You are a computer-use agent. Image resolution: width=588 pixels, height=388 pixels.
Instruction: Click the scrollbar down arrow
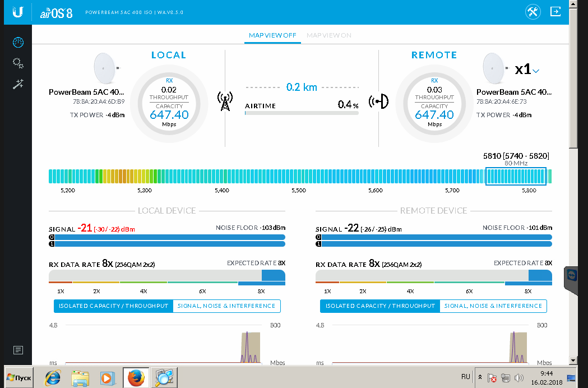point(573,361)
